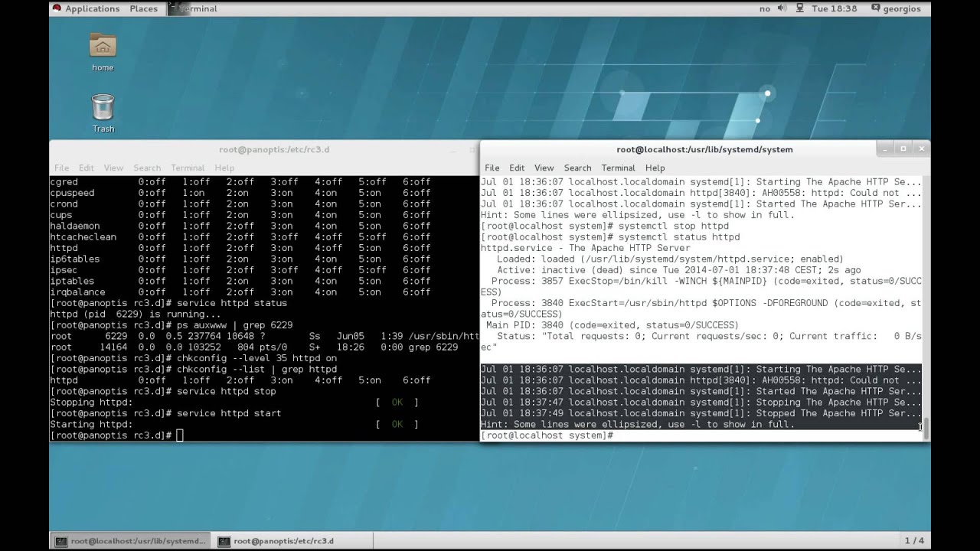Open Search menu in localhost terminal
Viewport: 980px width, 551px height.
[577, 168]
